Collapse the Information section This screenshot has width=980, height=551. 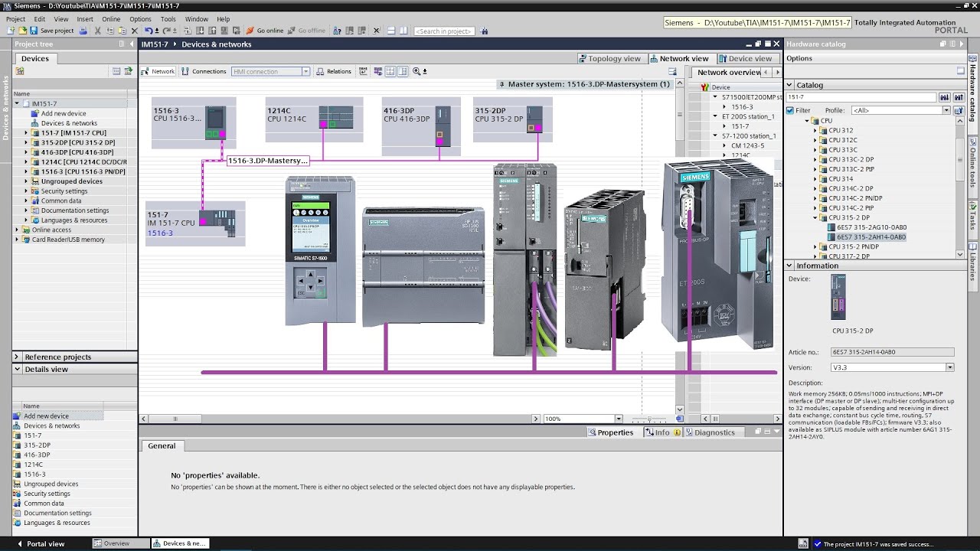(x=790, y=266)
